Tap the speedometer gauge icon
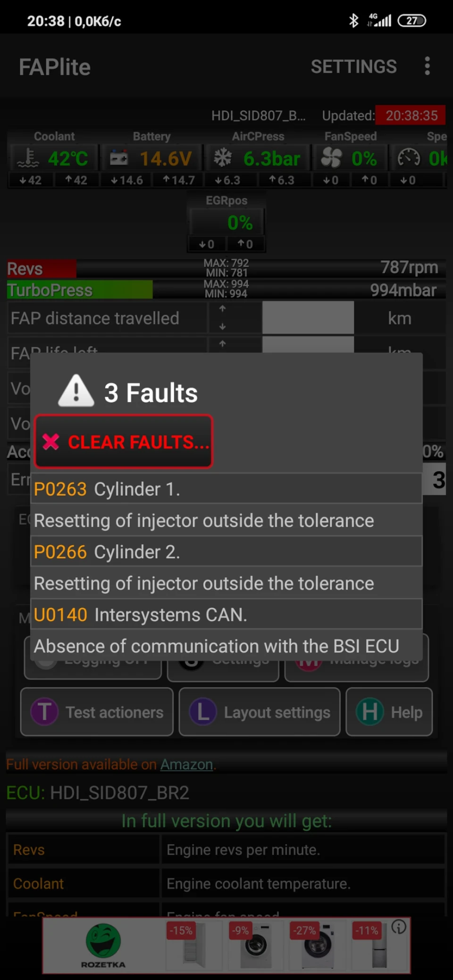 point(409,158)
